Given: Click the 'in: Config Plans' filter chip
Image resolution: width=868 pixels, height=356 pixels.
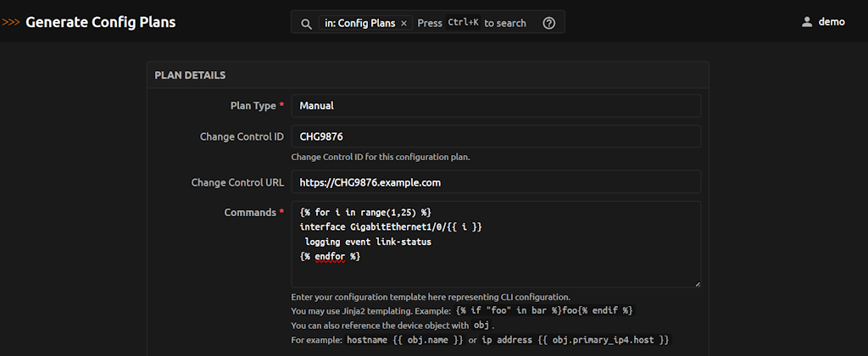Looking at the screenshot, I should pos(365,23).
